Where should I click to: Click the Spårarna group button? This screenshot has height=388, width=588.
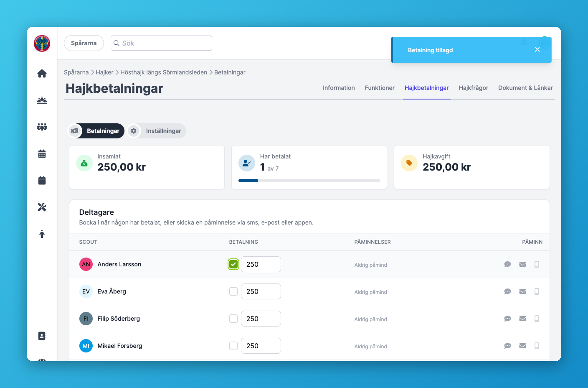pyautogui.click(x=84, y=43)
